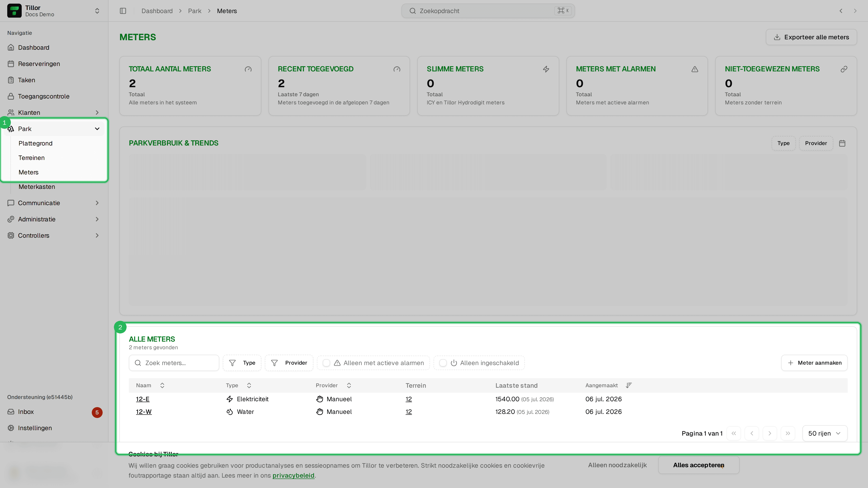Viewport: 868px width, 488px height.
Task: Click the Toegangscontrole lock icon
Action: coord(11,96)
